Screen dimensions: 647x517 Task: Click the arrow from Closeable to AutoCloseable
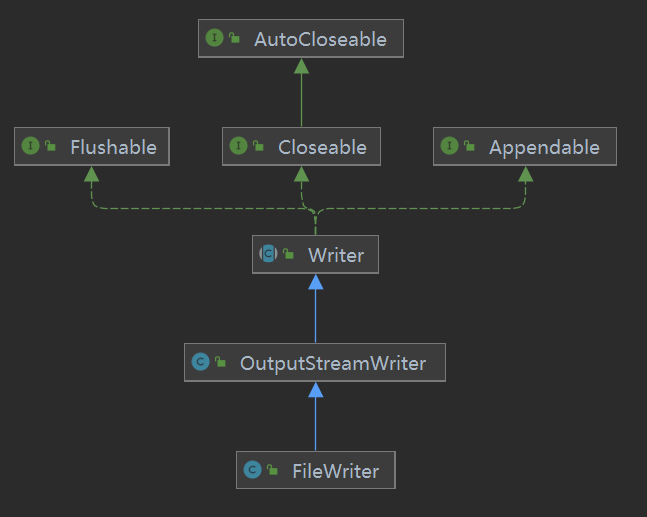click(302, 92)
